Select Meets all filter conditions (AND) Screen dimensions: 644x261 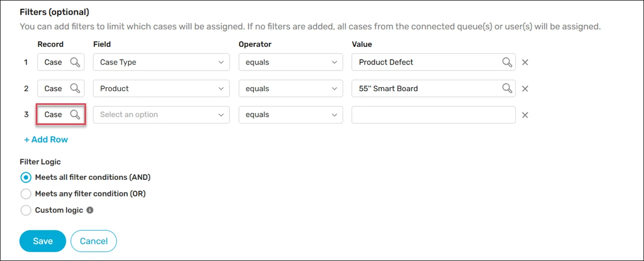[x=26, y=178]
